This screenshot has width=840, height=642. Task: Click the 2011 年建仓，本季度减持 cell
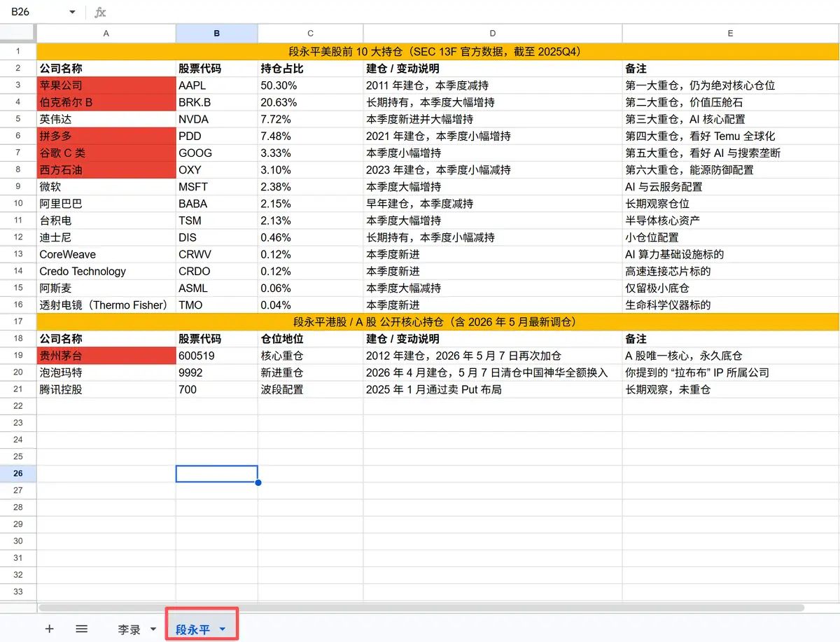pyautogui.click(x=493, y=85)
